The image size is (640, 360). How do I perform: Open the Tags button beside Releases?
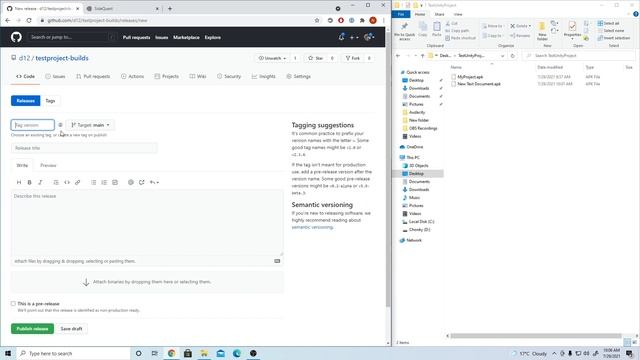(50, 101)
